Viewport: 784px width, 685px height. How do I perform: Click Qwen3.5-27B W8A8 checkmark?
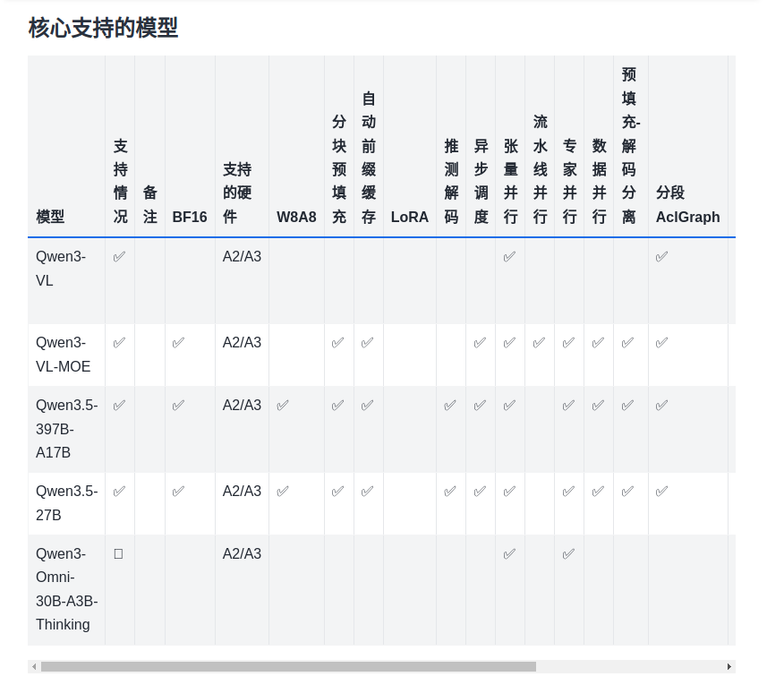pyautogui.click(x=283, y=492)
